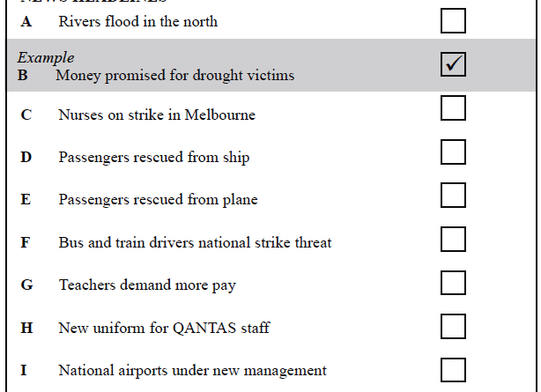Click the New uniform for QANTAS staff text

pyautogui.click(x=164, y=328)
